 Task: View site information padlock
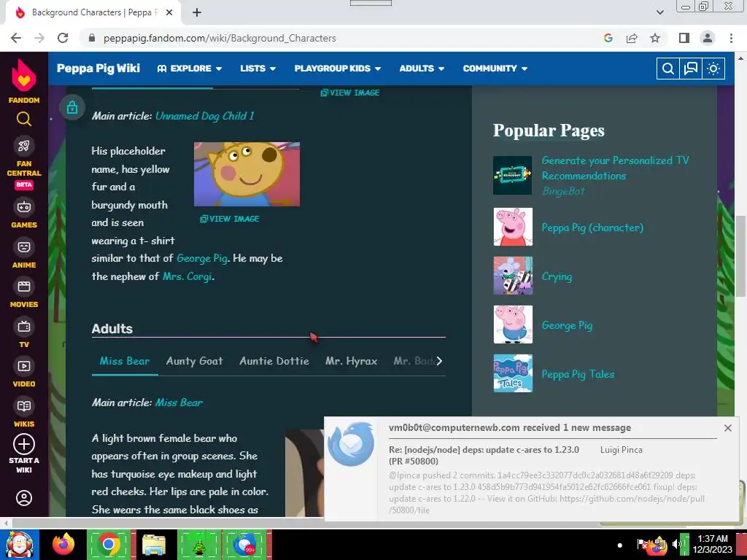click(92, 38)
